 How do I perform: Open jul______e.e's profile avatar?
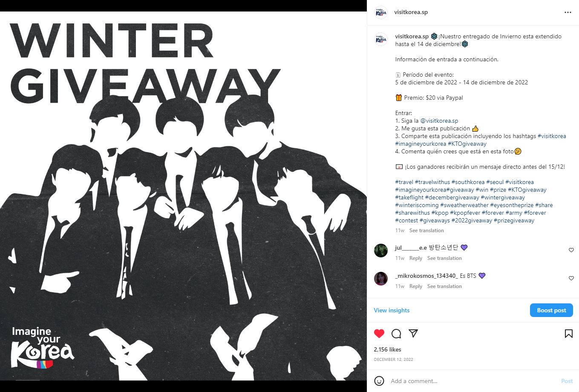(380, 250)
